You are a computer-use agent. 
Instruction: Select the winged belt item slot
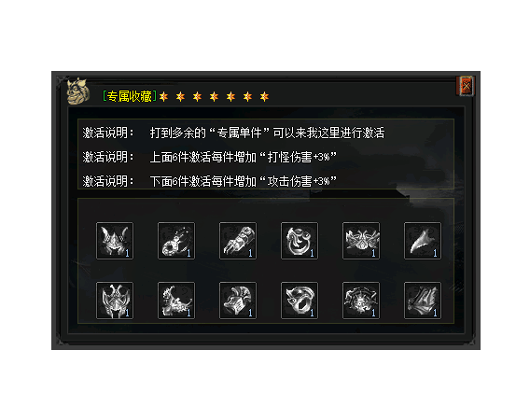tap(361, 241)
